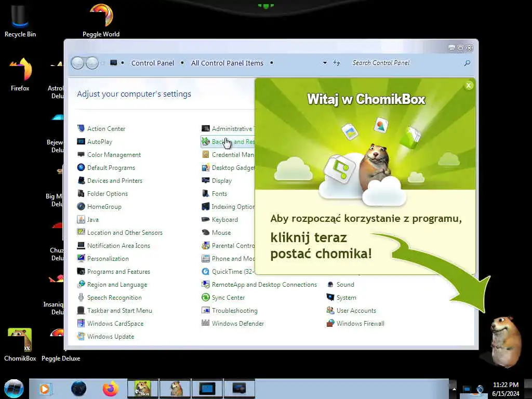
Task: Click the search magnifier icon
Action: (x=467, y=63)
